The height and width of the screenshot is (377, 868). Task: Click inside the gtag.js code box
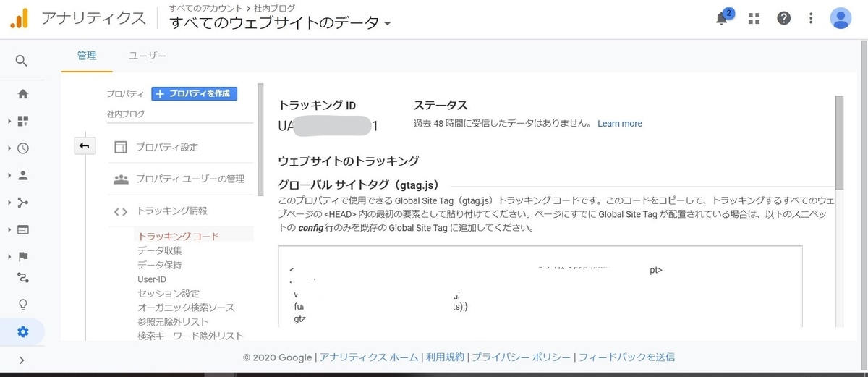click(540, 287)
